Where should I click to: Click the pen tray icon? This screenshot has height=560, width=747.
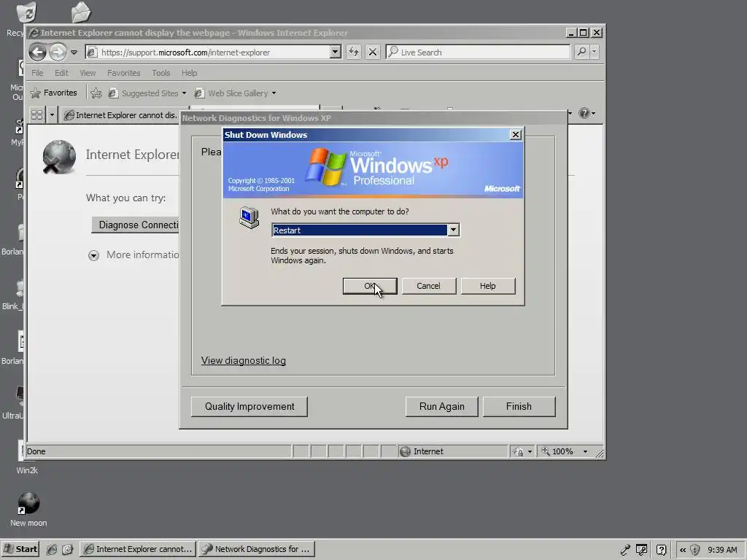coord(624,550)
